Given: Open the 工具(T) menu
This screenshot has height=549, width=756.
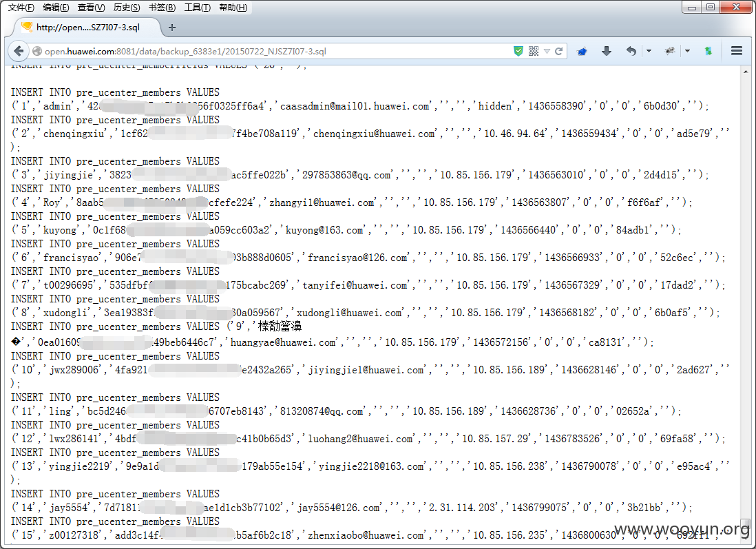Looking at the screenshot, I should coord(197,8).
